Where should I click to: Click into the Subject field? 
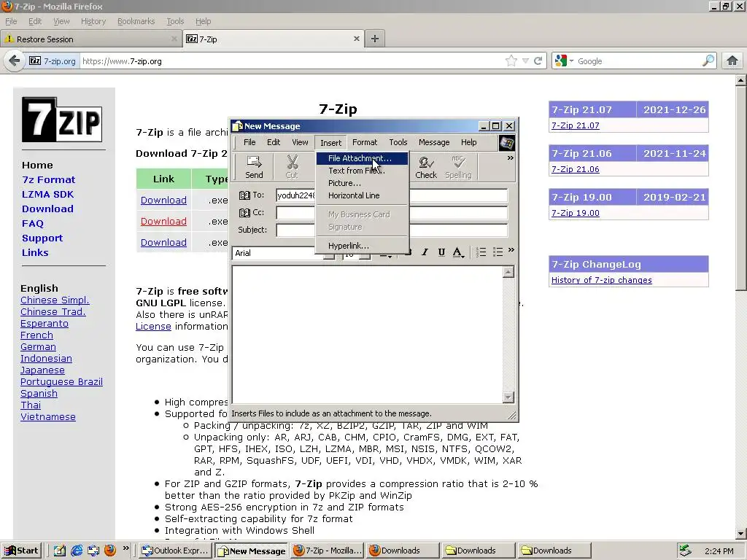pyautogui.click(x=392, y=230)
